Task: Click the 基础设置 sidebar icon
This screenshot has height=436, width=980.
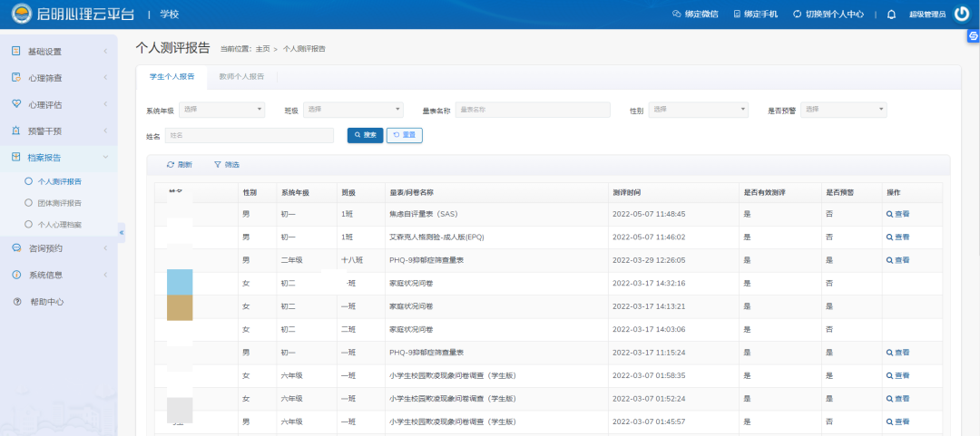Action: (16, 52)
